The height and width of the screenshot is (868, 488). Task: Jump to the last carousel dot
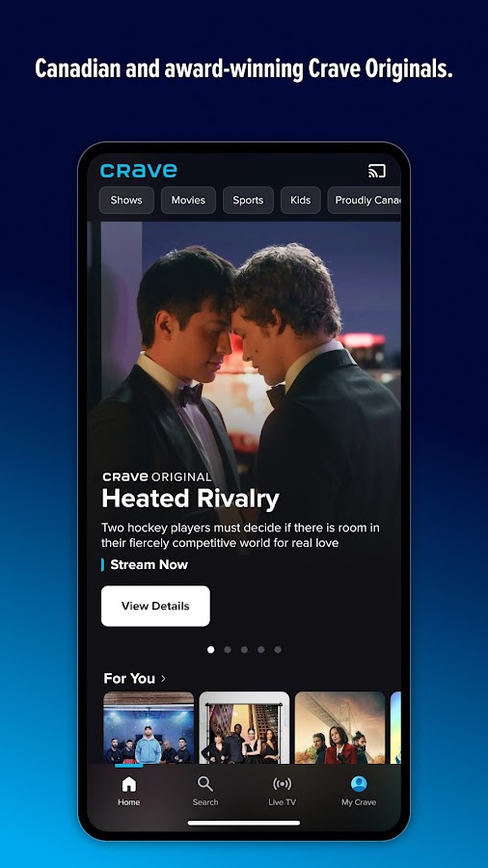click(x=278, y=649)
